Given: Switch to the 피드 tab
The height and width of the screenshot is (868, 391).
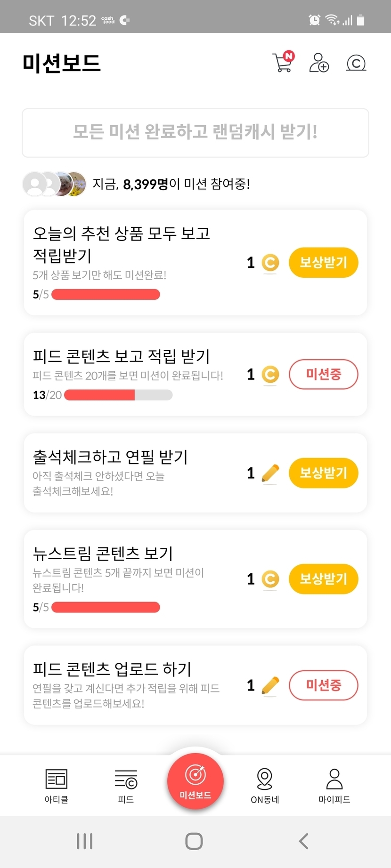Looking at the screenshot, I should 126,786.
